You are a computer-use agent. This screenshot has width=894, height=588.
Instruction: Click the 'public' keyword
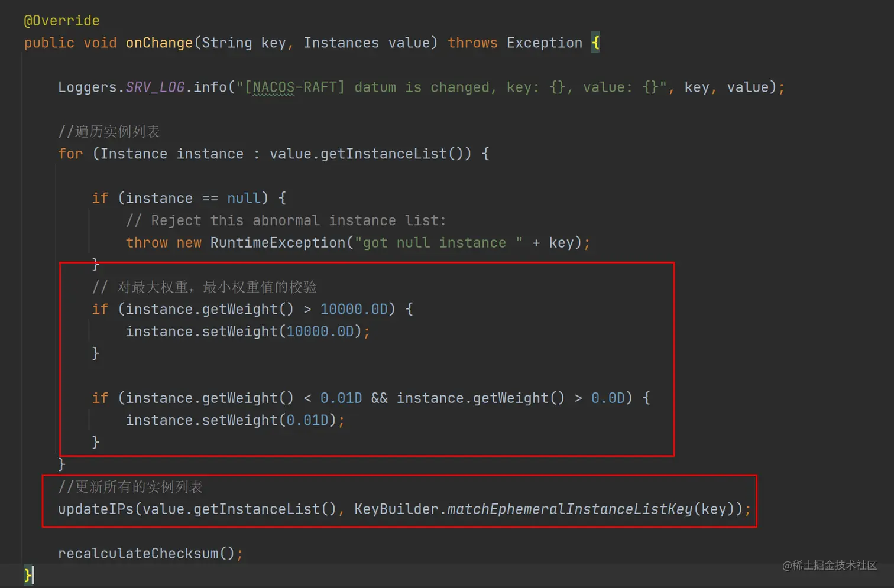click(x=49, y=43)
